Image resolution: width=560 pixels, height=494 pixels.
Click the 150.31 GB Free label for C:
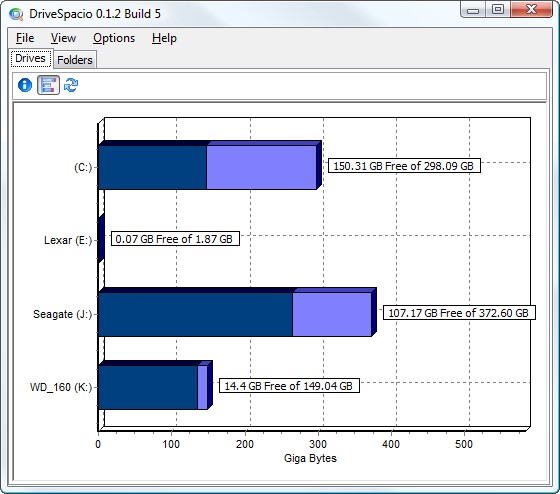404,166
